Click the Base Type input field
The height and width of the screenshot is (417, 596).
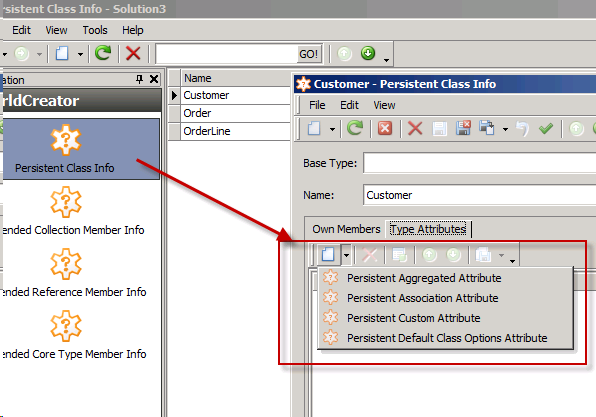pyautogui.click(x=479, y=163)
